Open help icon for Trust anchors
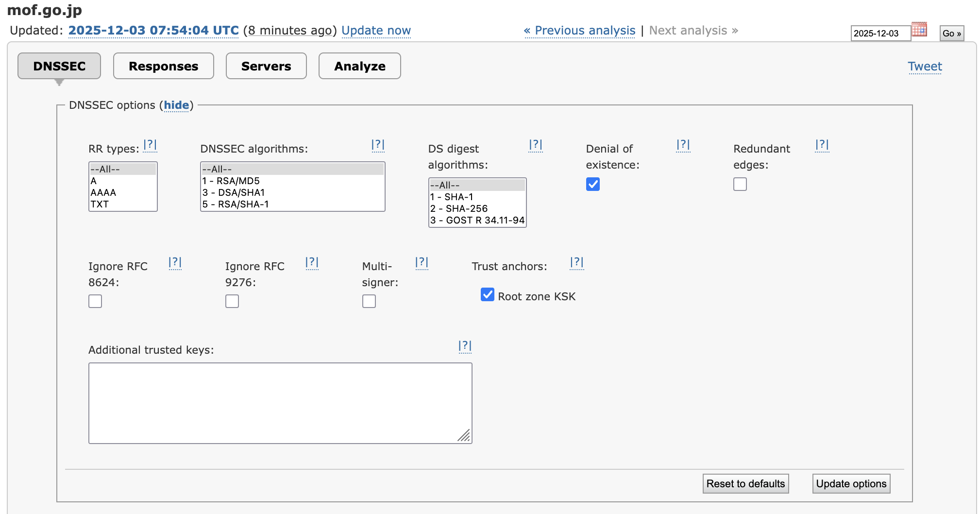980x514 pixels. tap(577, 263)
